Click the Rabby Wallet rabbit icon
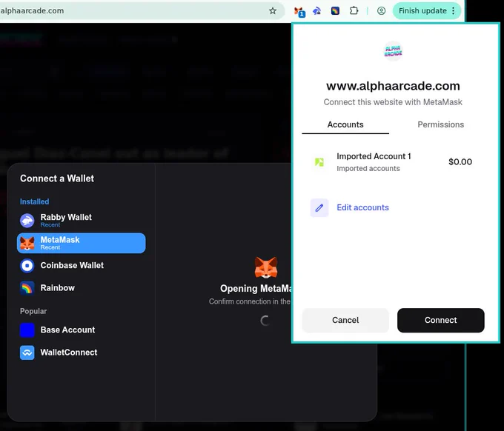Screen dimensions: 504x431 point(27,221)
